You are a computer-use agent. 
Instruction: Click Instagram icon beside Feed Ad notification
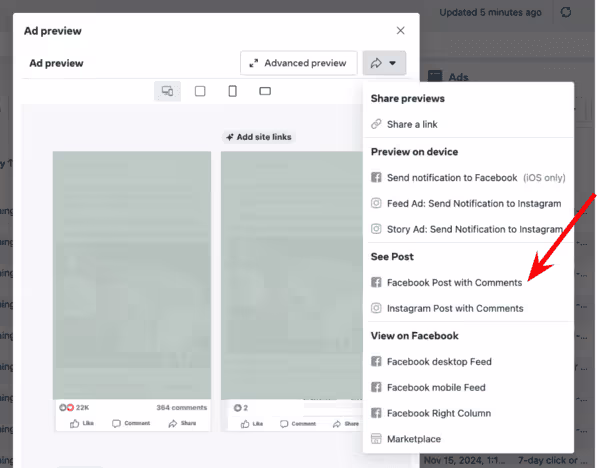(376, 203)
